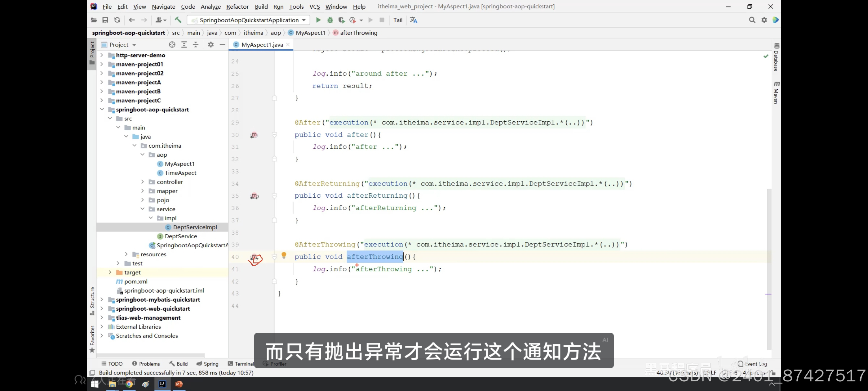This screenshot has width=868, height=391.
Task: Click the translate icon next to Tail
Action: coord(414,20)
